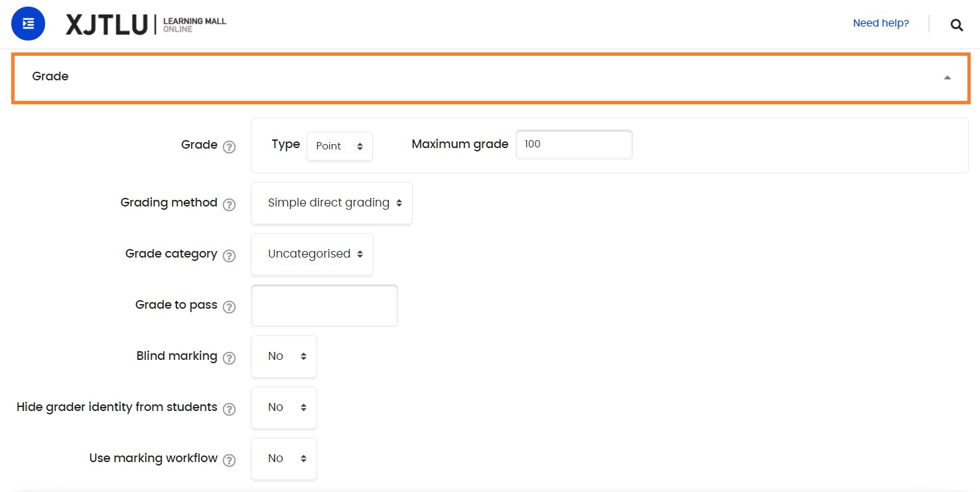Screen dimensions: 980x492
Task: Click the Type label beside Point
Action: point(286,144)
